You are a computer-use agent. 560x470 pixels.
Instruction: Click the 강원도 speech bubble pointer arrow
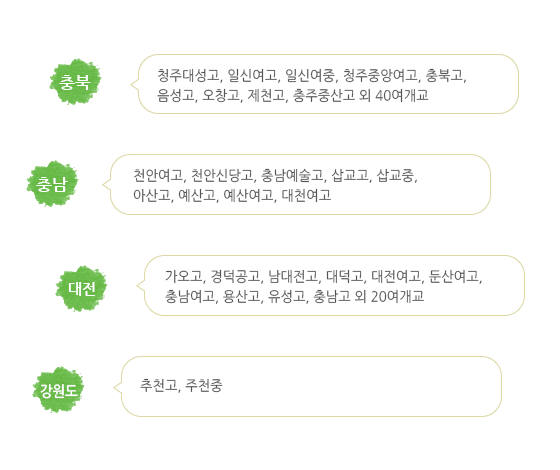pyautogui.click(x=118, y=387)
